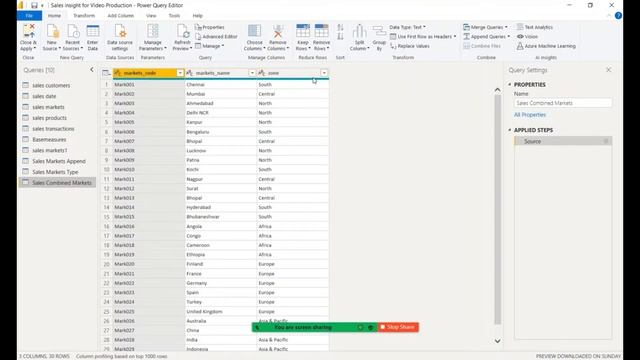The image size is (640, 360).
Task: Click the Close & Apply icon
Action: pyautogui.click(x=29, y=31)
